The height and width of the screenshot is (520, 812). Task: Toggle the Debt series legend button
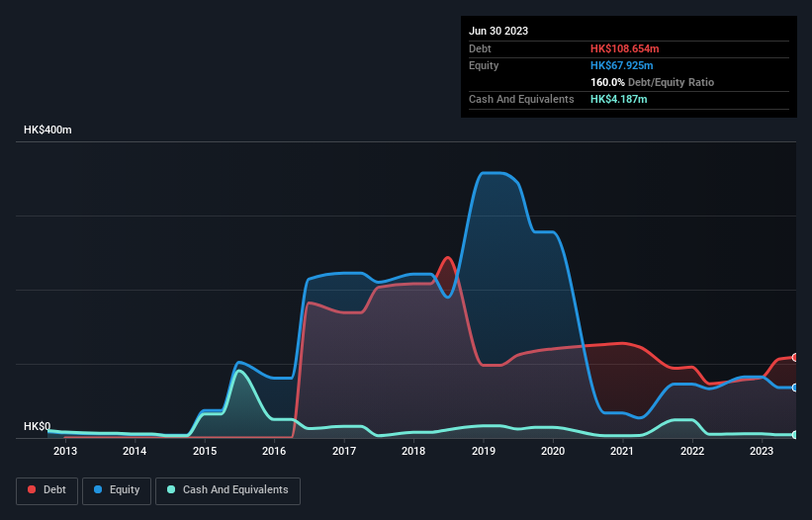tap(46, 490)
